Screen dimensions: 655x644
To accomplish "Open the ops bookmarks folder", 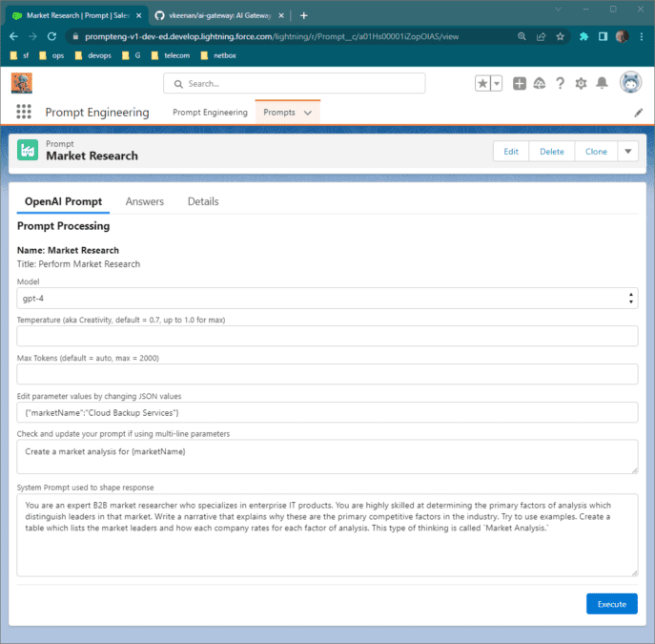I will [51, 55].
